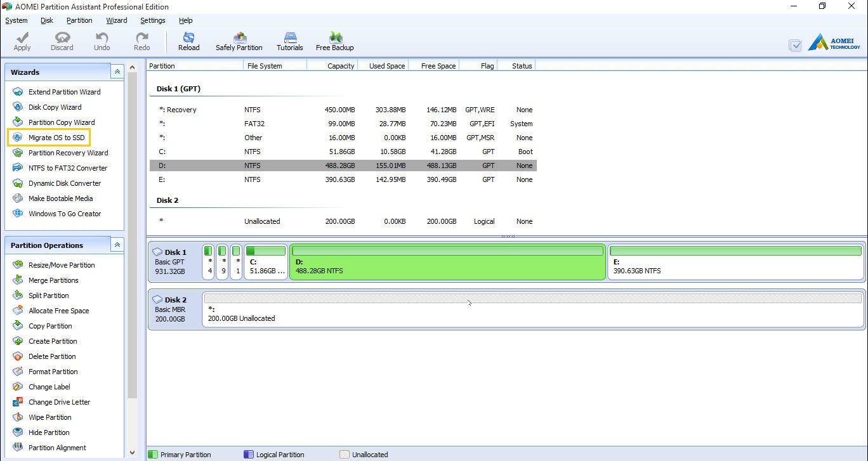
Task: Open the Partition menu
Action: click(79, 20)
